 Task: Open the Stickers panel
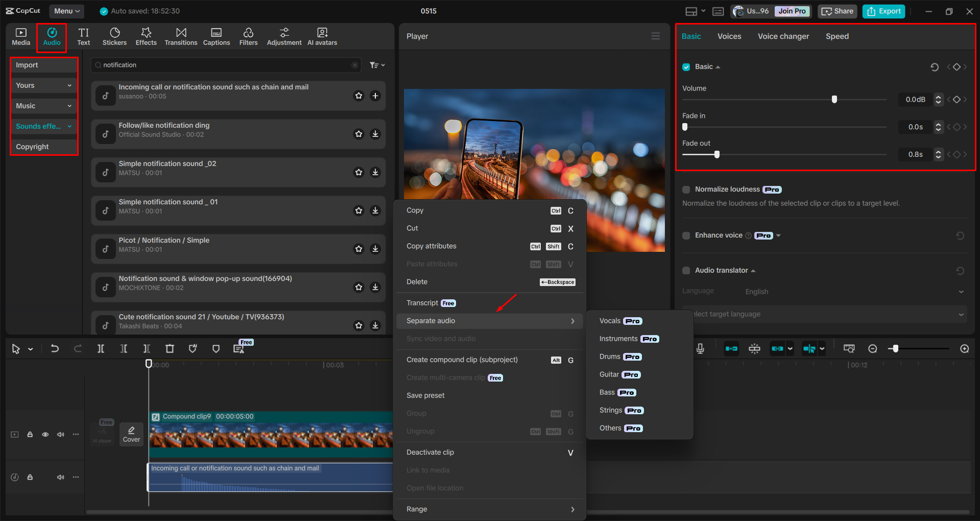[114, 36]
